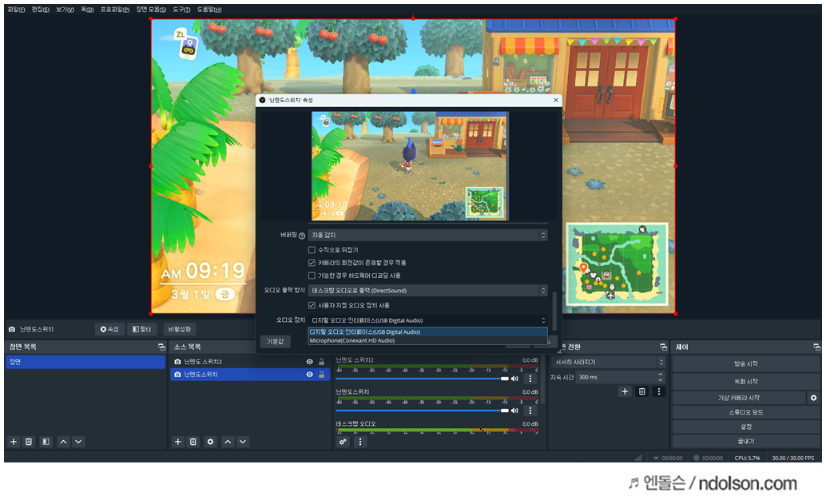Switch to 스튜디오 모드
This screenshot has width=826, height=504.
click(x=746, y=412)
